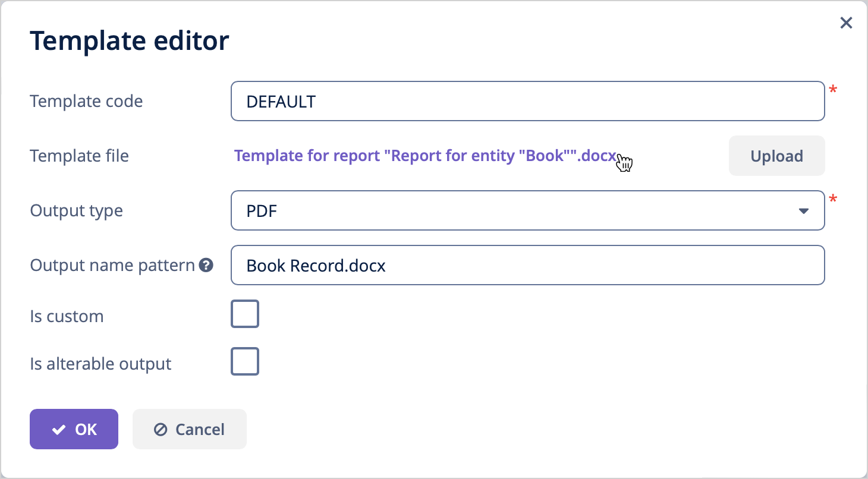Click the caret arrow of Output type
Viewport: 868px width, 479px height.
[804, 211]
